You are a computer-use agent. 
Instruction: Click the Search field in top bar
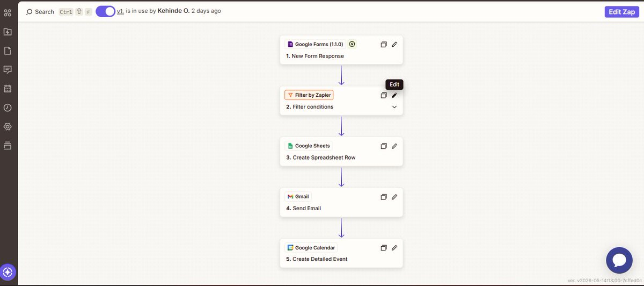point(58,11)
